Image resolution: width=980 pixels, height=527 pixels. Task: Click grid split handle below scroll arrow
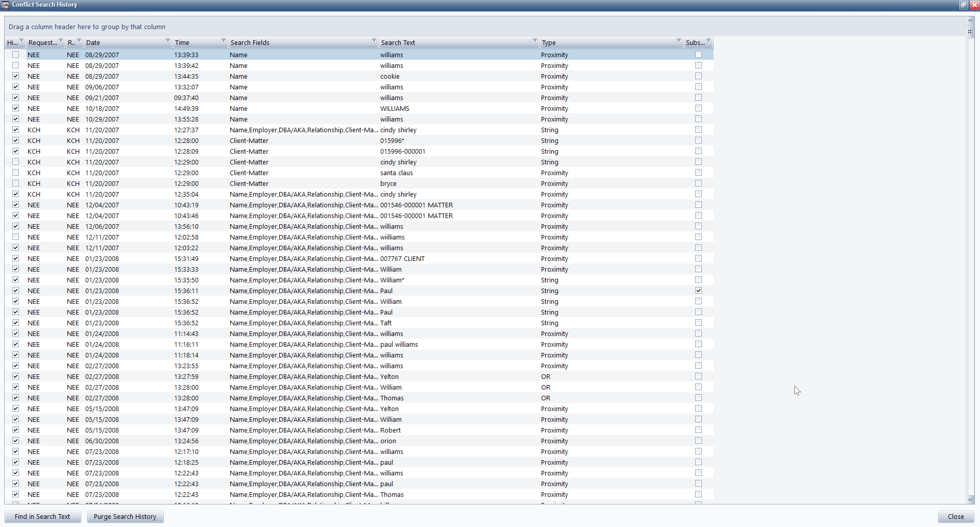[970, 32]
